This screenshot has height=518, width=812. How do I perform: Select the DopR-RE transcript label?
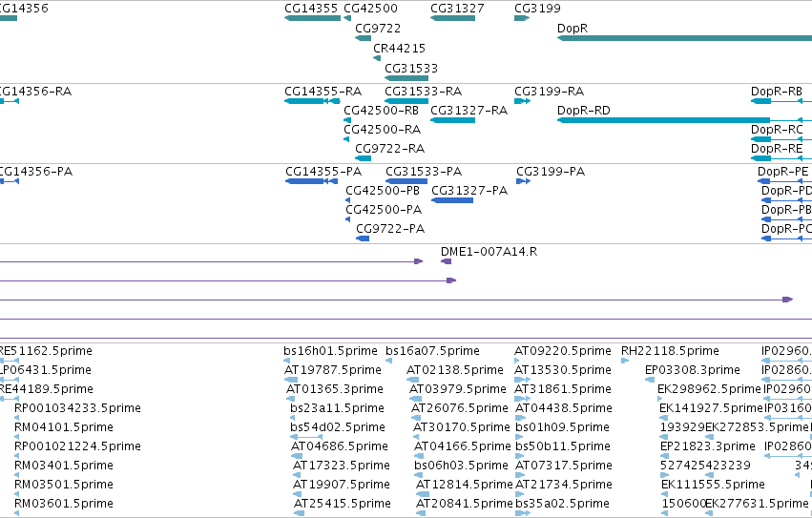777,149
